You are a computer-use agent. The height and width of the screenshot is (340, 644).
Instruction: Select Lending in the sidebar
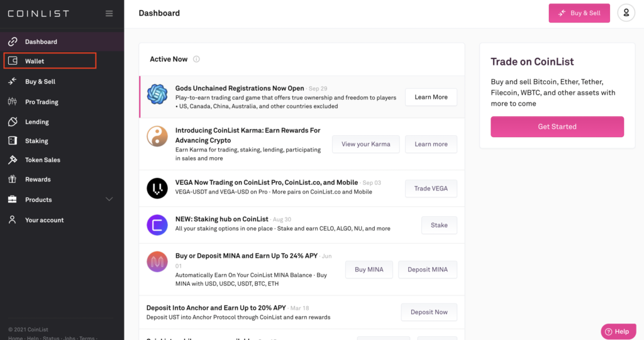coord(36,122)
